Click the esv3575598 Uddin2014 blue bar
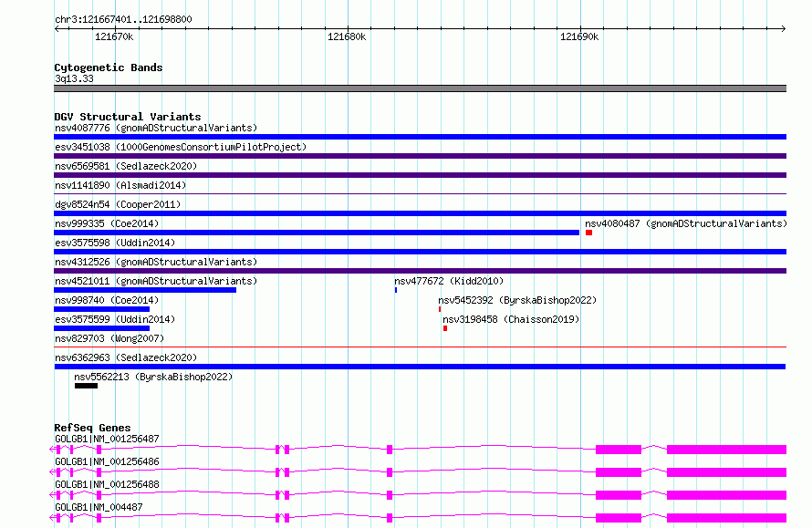Viewport: 812px width, 528px height. [420, 252]
